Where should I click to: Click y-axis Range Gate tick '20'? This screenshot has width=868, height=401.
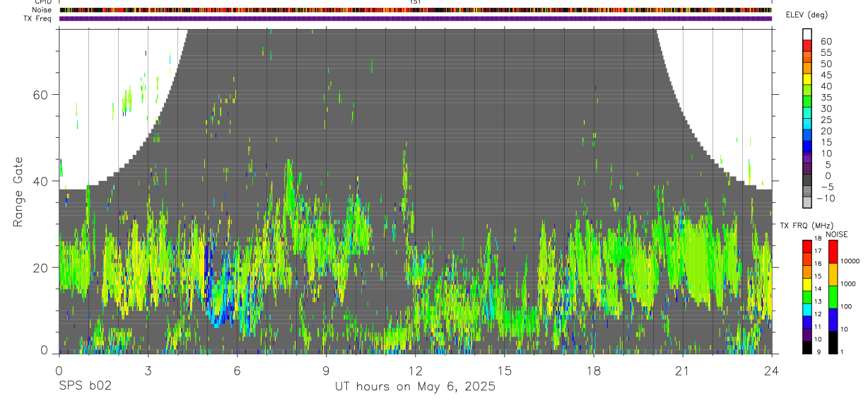point(40,267)
